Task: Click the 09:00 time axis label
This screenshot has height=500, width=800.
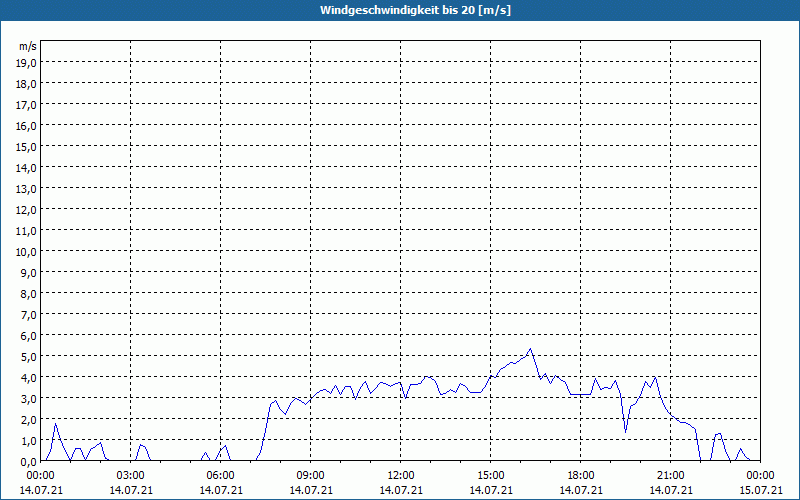Action: tap(311, 476)
